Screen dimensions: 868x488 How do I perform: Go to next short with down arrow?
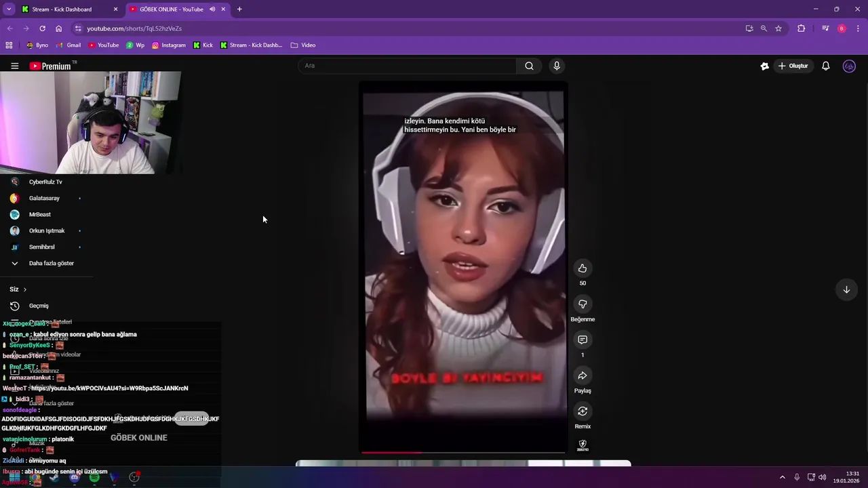pyautogui.click(x=846, y=289)
